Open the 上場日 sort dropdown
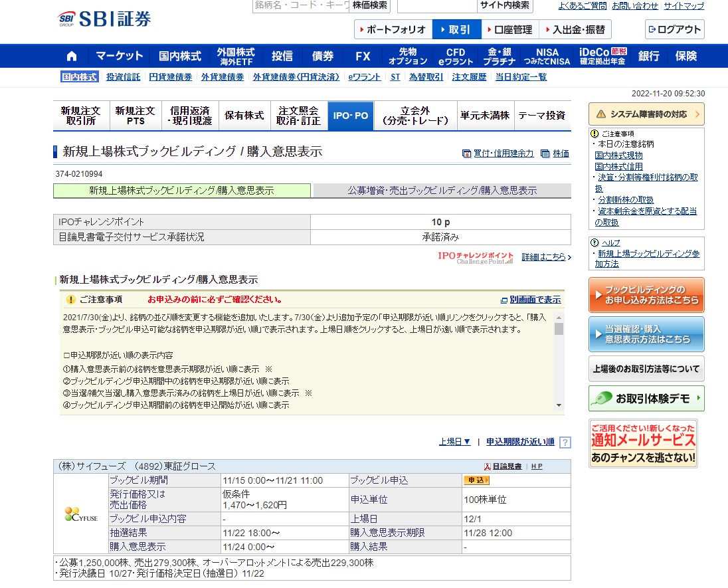The height and width of the screenshot is (588, 728). [454, 441]
